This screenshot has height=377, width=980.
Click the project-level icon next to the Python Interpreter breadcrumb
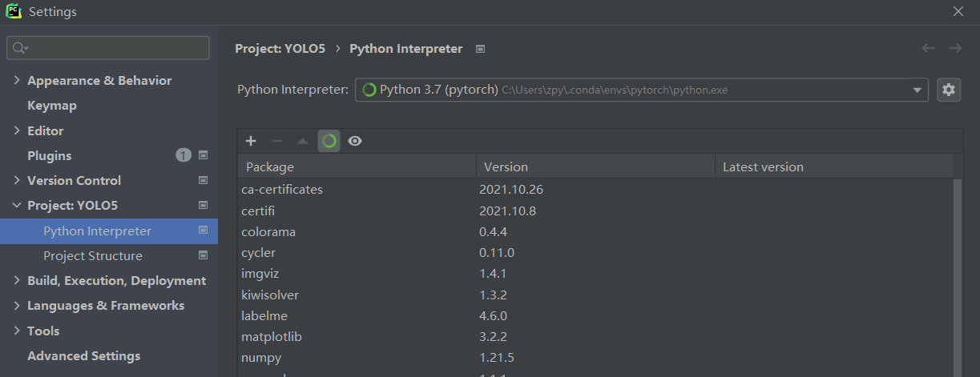[x=480, y=49]
